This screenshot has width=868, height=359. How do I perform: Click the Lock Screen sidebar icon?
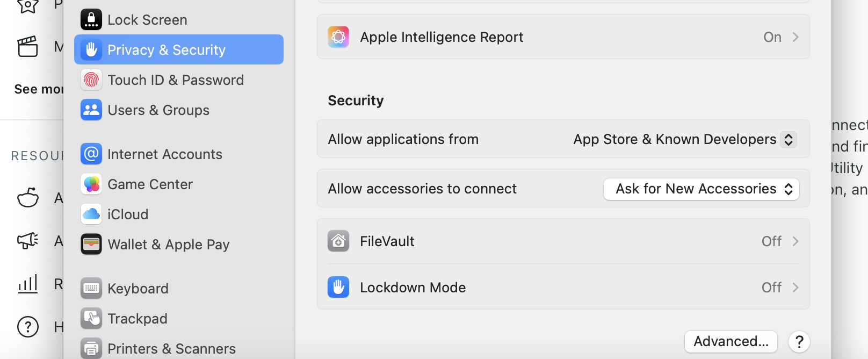91,20
